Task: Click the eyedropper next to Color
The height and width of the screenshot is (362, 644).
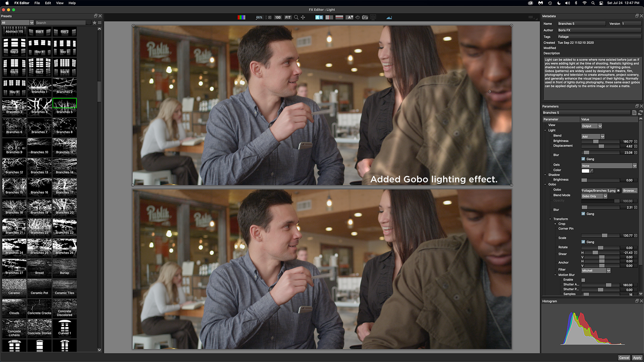Action: 592,171
